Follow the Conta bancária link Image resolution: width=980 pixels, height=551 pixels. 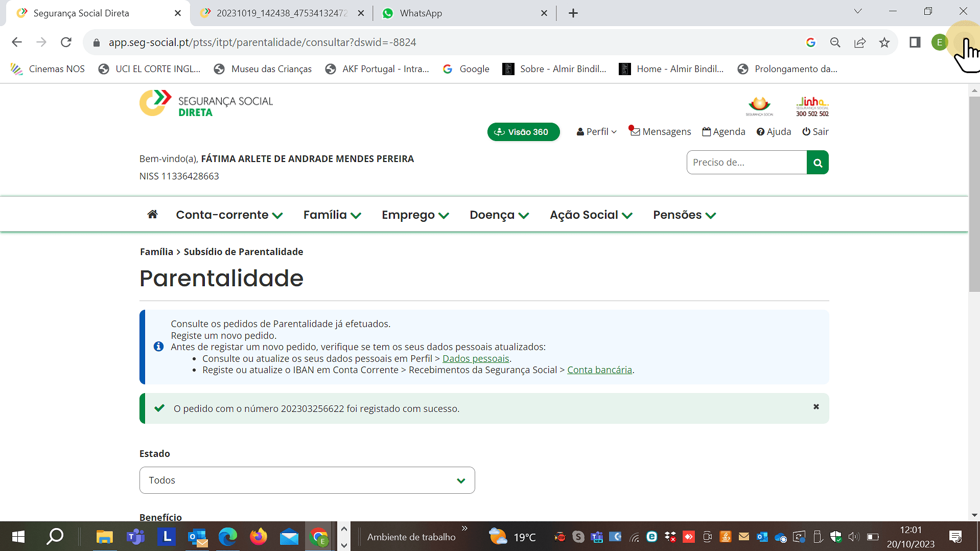599,370
